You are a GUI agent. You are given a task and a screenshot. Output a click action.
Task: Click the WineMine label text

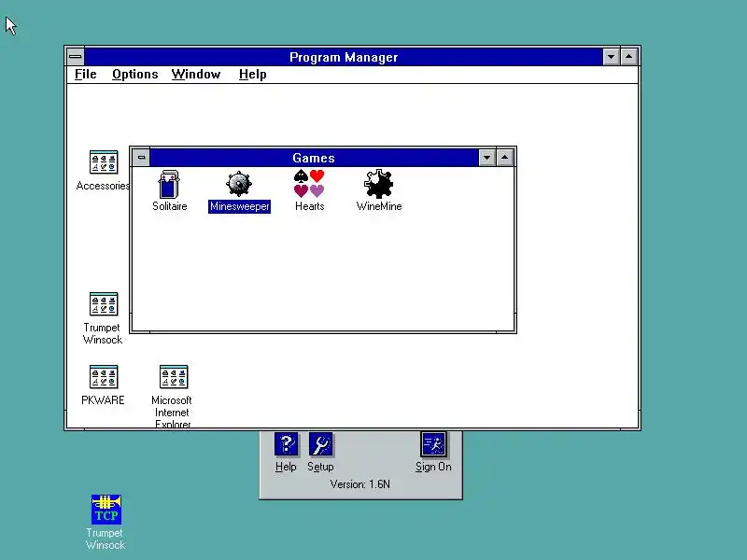(379, 206)
